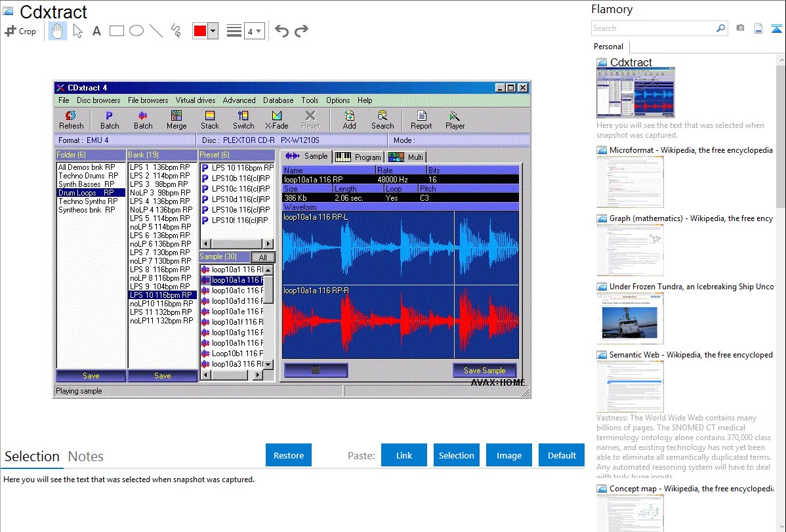
Task: Undo the last annotation
Action: pyautogui.click(x=281, y=31)
